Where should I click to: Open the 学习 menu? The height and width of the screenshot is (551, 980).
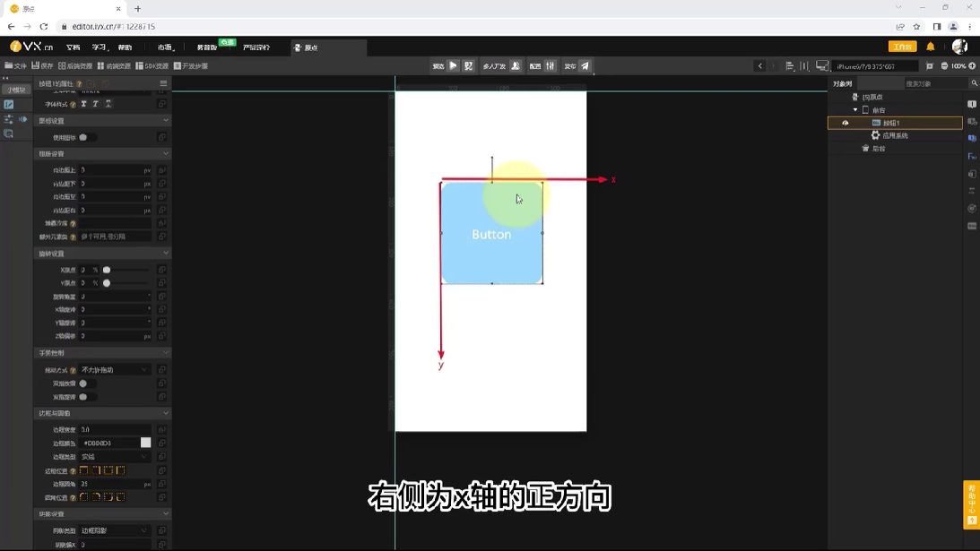pyautogui.click(x=100, y=47)
